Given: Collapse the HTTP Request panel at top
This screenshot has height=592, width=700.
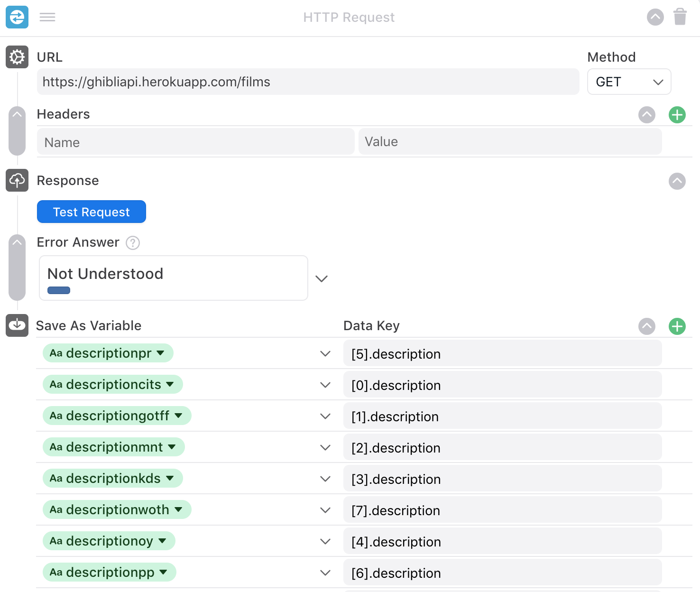Looking at the screenshot, I should point(655,18).
